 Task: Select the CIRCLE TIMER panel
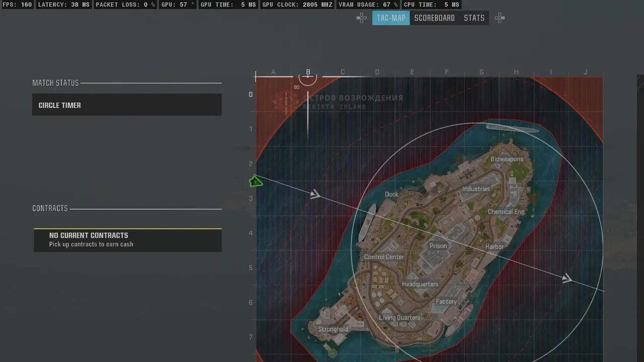[x=127, y=105]
